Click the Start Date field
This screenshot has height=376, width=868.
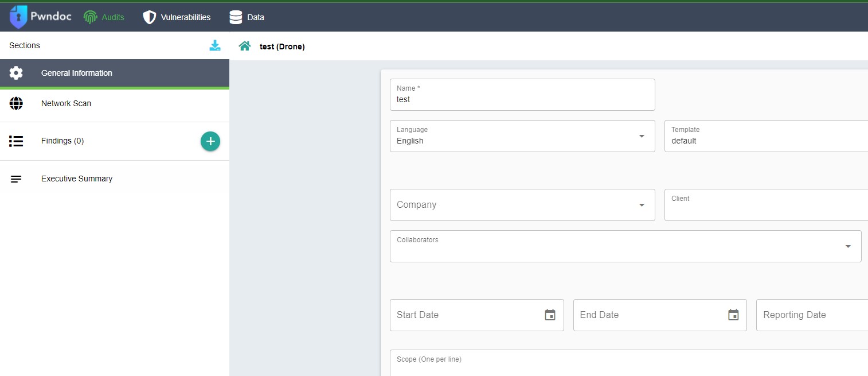tap(477, 315)
